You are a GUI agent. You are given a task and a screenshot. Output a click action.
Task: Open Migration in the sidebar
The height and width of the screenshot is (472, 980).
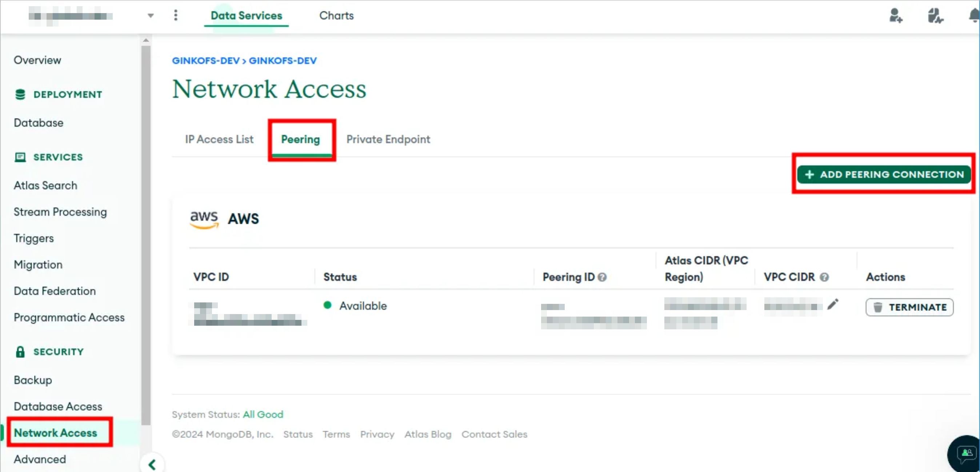[38, 265]
